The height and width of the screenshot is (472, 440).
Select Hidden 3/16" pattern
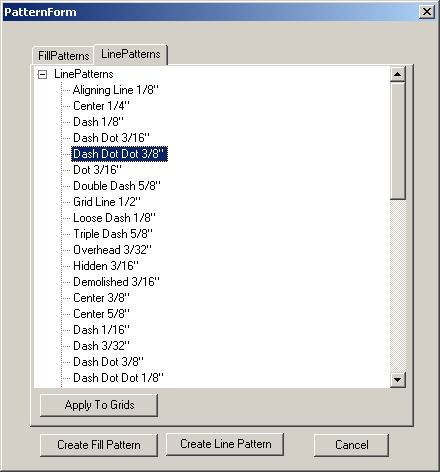pos(106,266)
